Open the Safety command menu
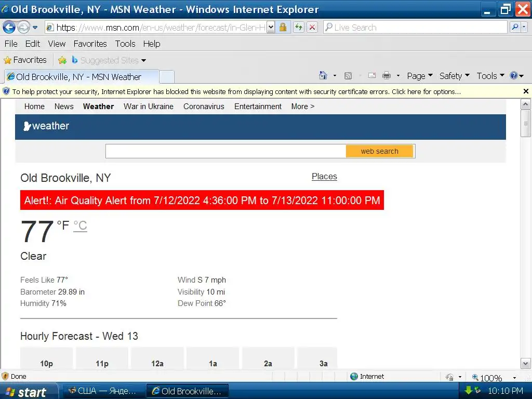The width and height of the screenshot is (532, 399). [454, 76]
